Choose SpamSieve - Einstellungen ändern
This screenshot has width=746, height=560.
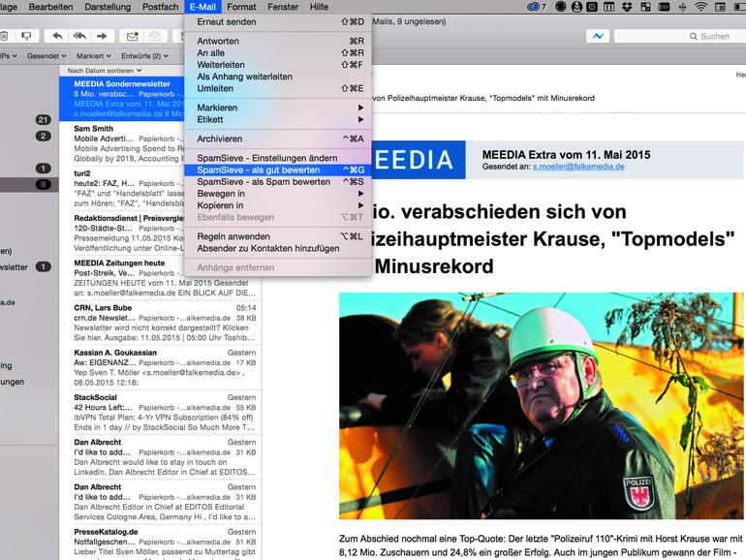click(x=277, y=158)
